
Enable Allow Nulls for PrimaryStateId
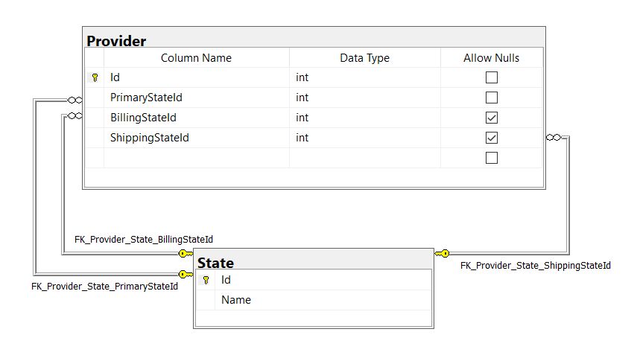pyautogui.click(x=491, y=98)
